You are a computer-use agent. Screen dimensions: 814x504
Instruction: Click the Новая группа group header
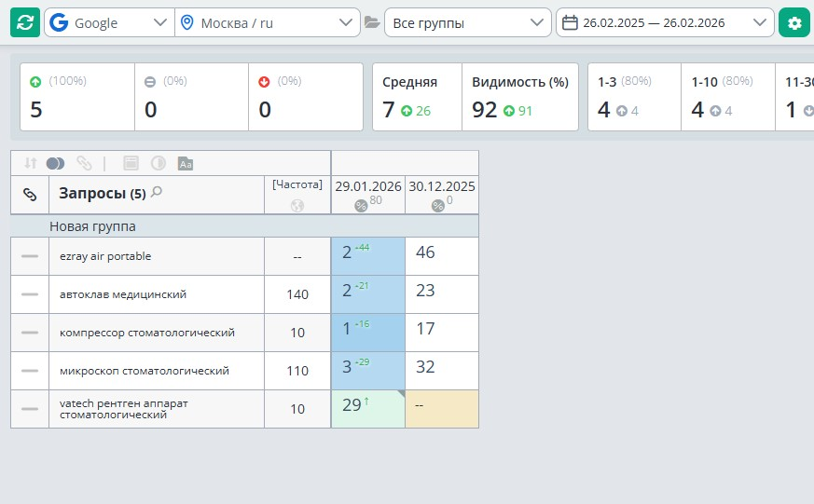pos(244,226)
